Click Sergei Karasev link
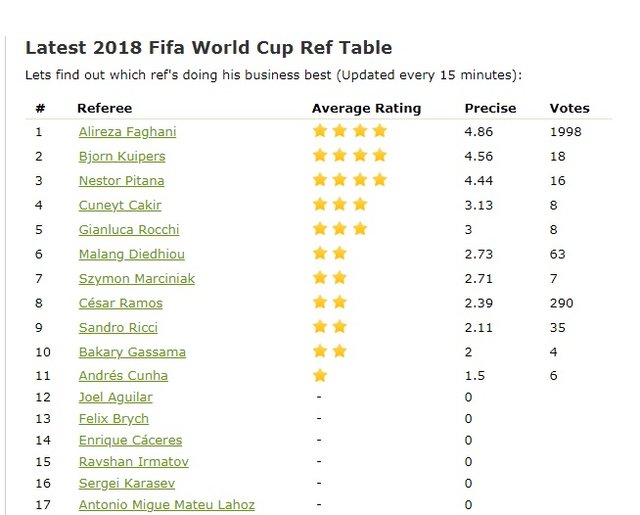 pyautogui.click(x=126, y=483)
